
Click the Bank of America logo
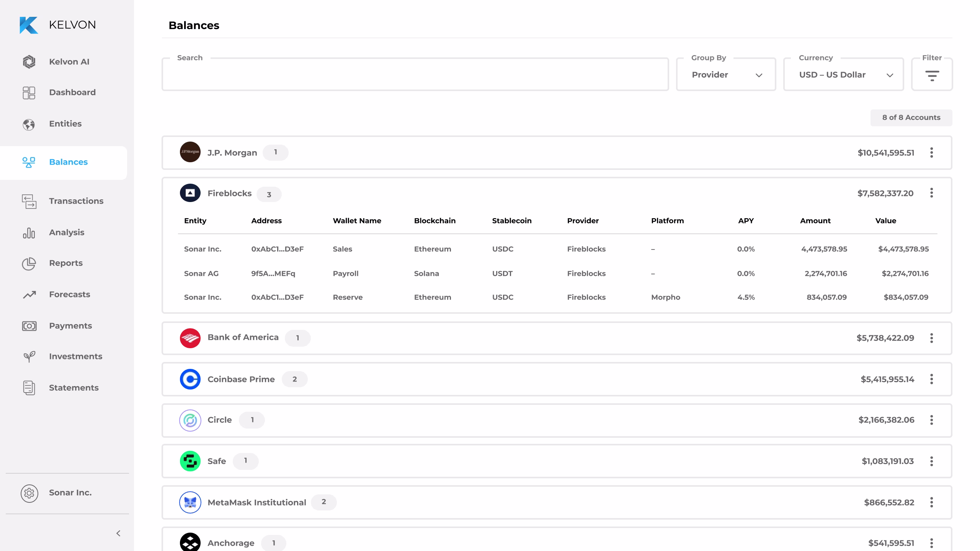coord(190,338)
